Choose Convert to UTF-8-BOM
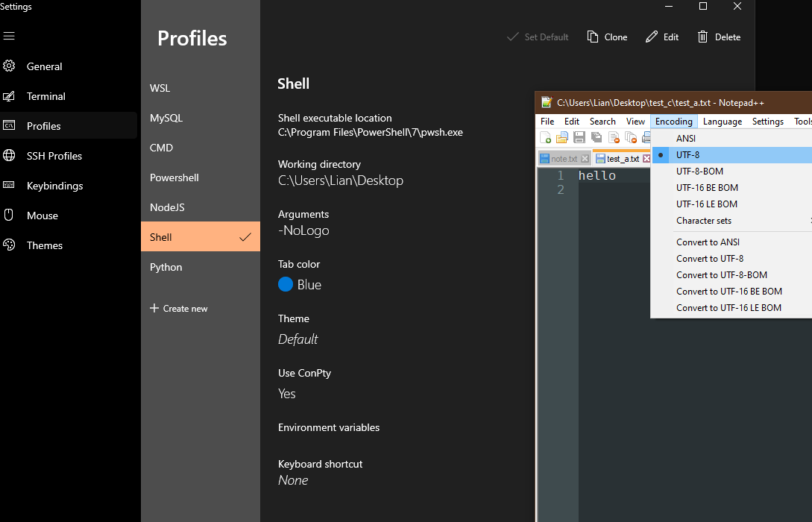The image size is (812, 522). coord(721,275)
